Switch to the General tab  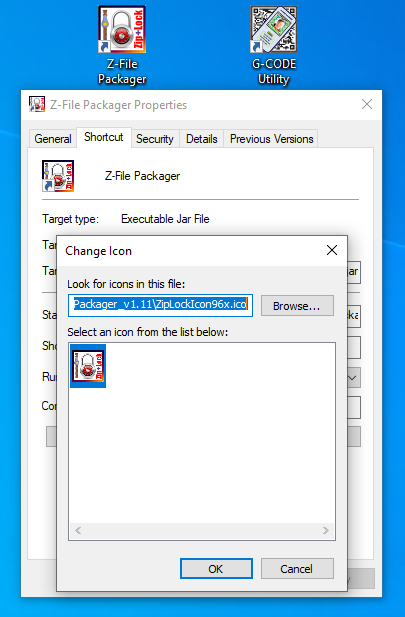coord(53,139)
